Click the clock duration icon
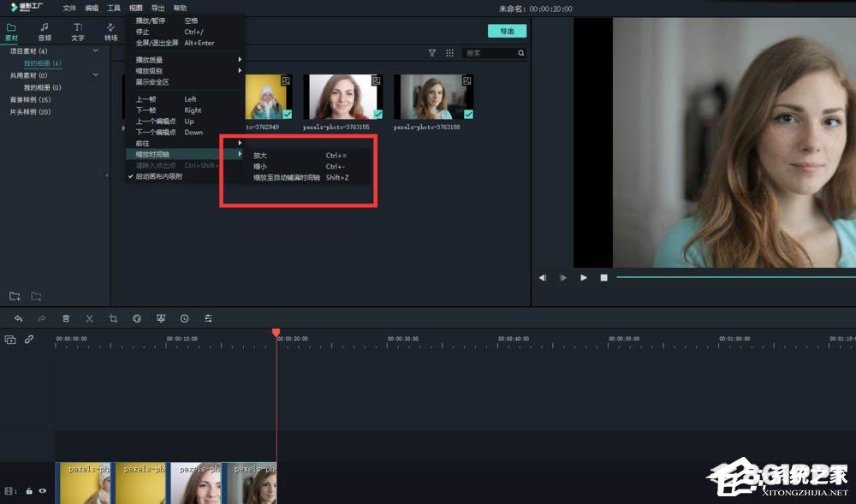856x504 pixels. tap(185, 318)
